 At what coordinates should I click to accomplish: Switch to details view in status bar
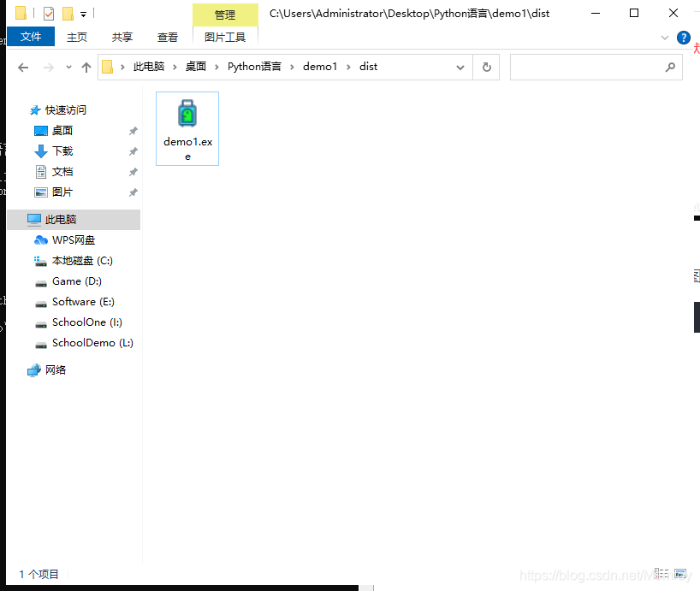[x=661, y=573]
